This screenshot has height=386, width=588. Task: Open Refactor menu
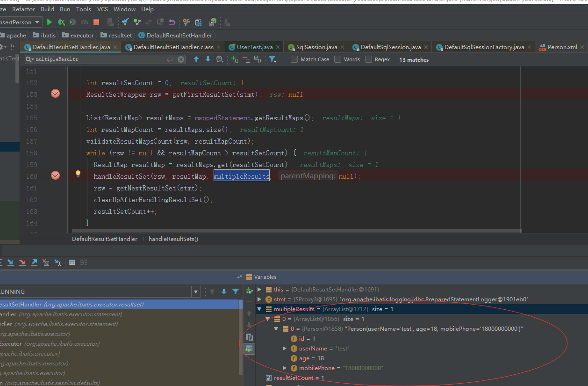(23, 9)
